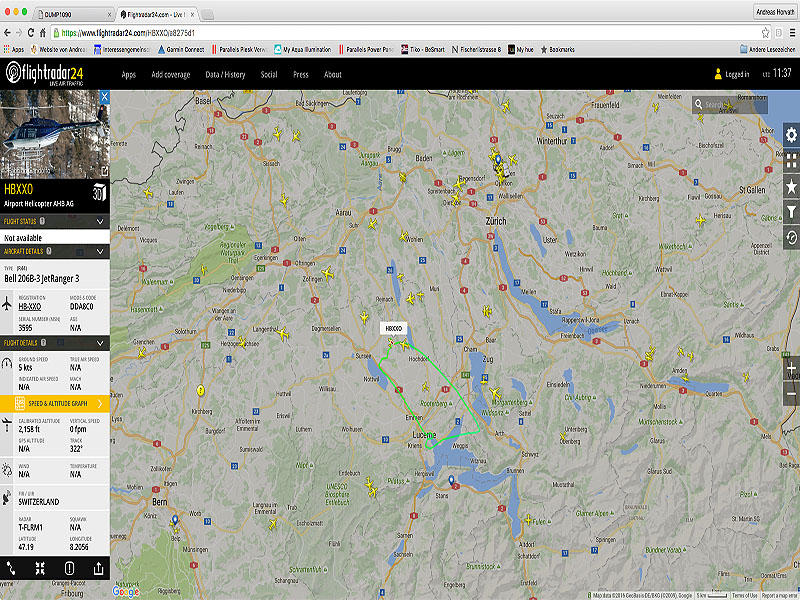Viewport: 800px width, 600px height.
Task: Open the Garmin Connect bookmark
Action: (x=181, y=49)
